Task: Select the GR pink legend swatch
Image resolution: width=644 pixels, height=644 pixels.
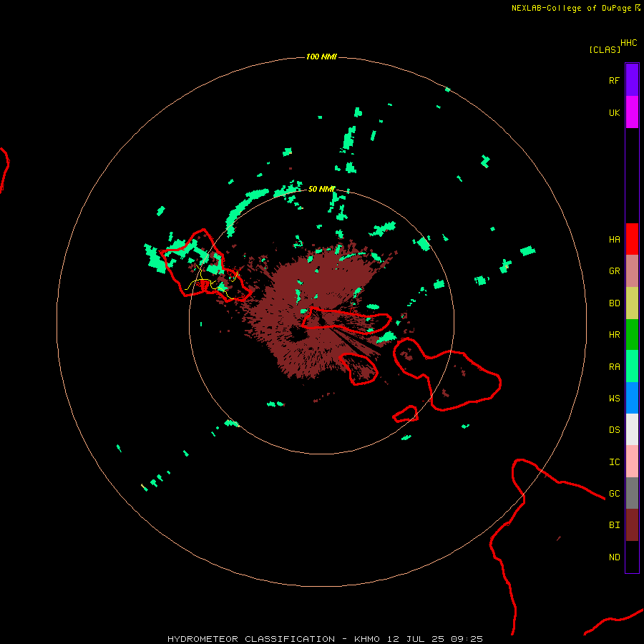Action: [x=632, y=271]
